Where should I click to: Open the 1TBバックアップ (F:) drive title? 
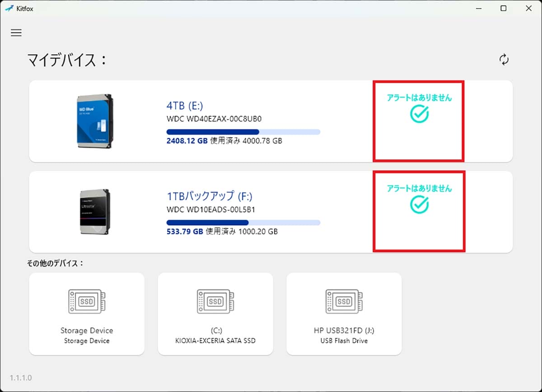pos(209,196)
